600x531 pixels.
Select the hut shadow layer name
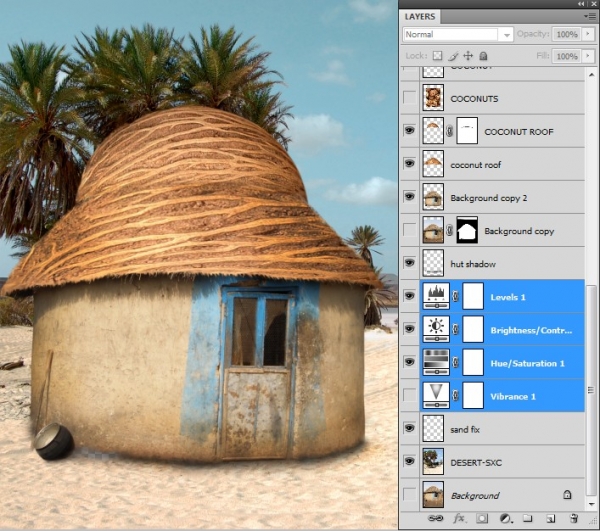click(x=473, y=264)
